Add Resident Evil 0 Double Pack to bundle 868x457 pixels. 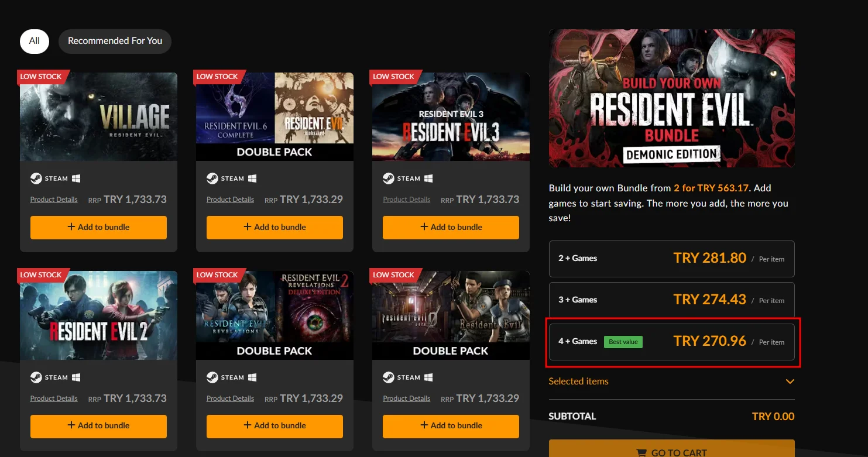(451, 426)
